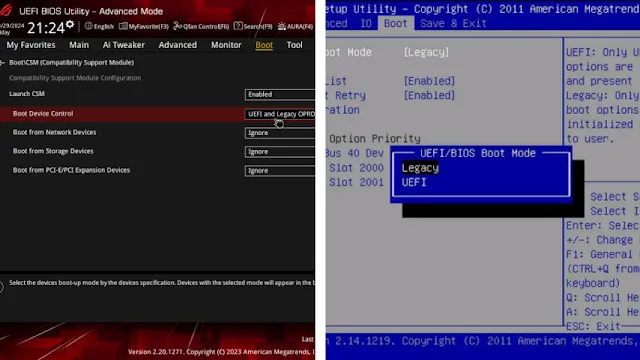Open the Tool tab
The image size is (640, 360).
pos(294,45)
